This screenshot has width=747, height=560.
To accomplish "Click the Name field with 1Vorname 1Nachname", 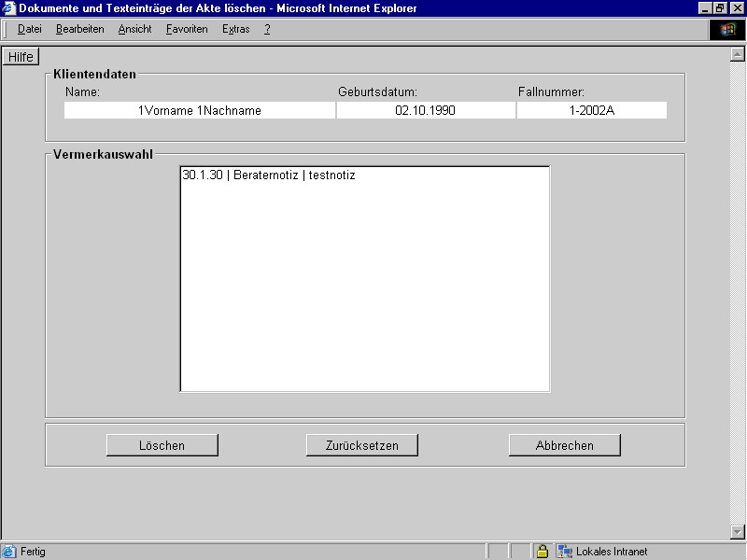I will [x=200, y=110].
